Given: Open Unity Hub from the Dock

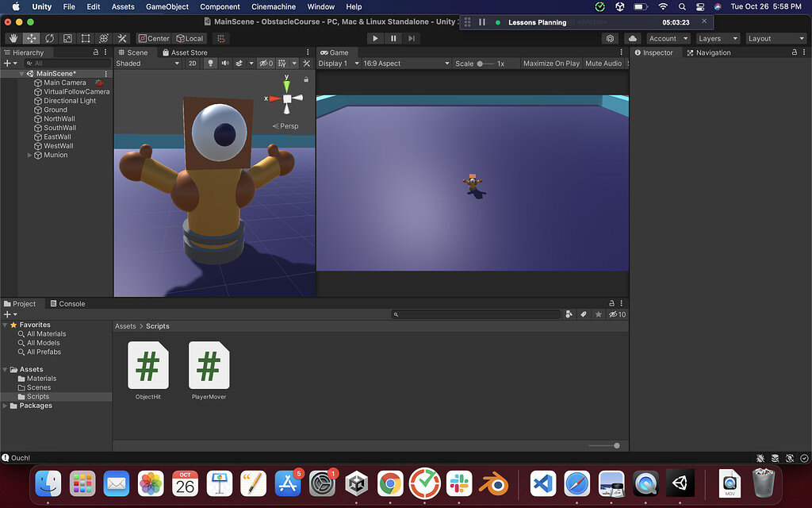Looking at the screenshot, I should 356,483.
